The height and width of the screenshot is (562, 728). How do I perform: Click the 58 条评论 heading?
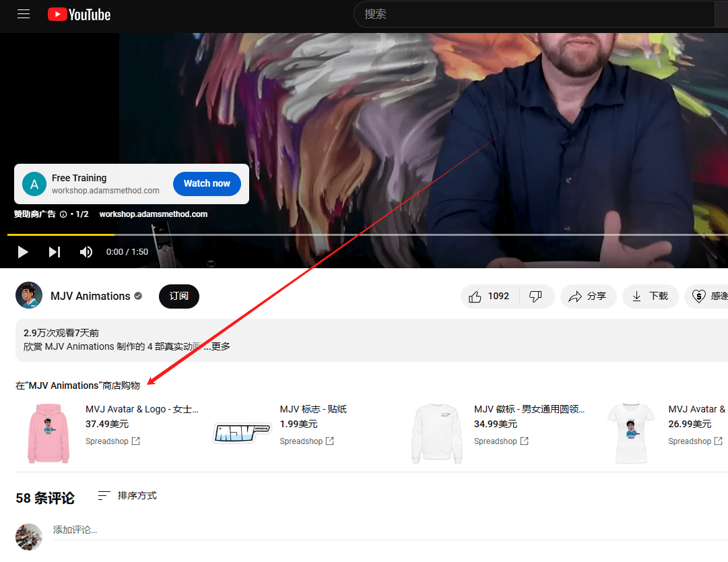[x=45, y=498]
